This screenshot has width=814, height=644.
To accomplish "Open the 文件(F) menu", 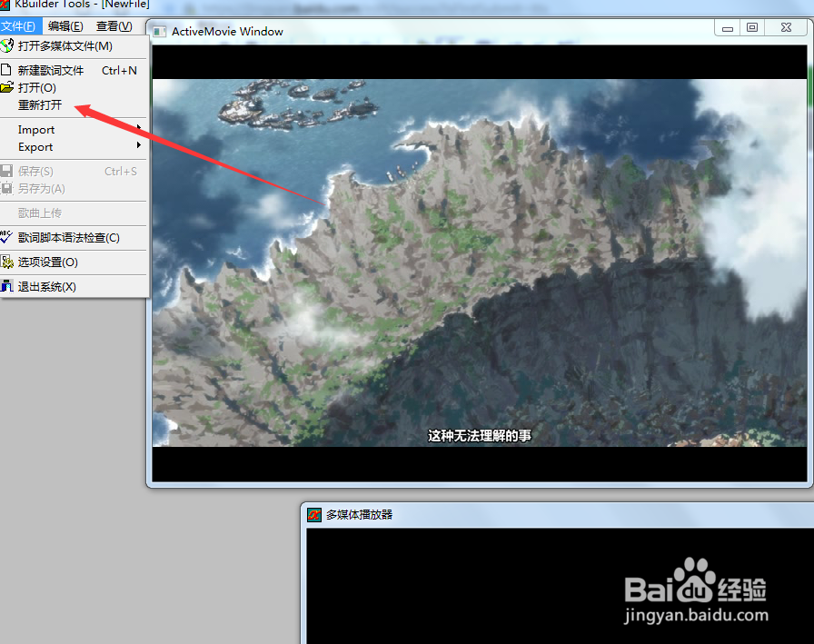I will (x=19, y=26).
